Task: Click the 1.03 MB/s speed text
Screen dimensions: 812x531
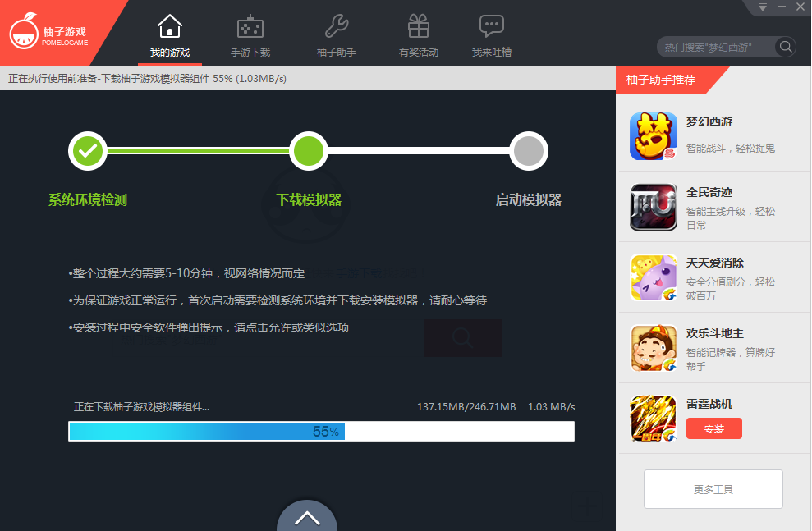Action: pyautogui.click(x=551, y=407)
